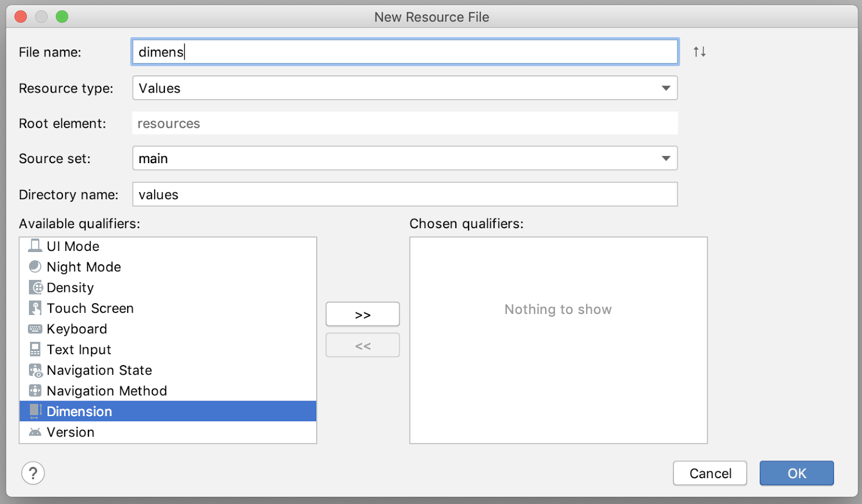The height and width of the screenshot is (504, 862).
Task: Select Navigation Method in available qualifiers
Action: [107, 391]
